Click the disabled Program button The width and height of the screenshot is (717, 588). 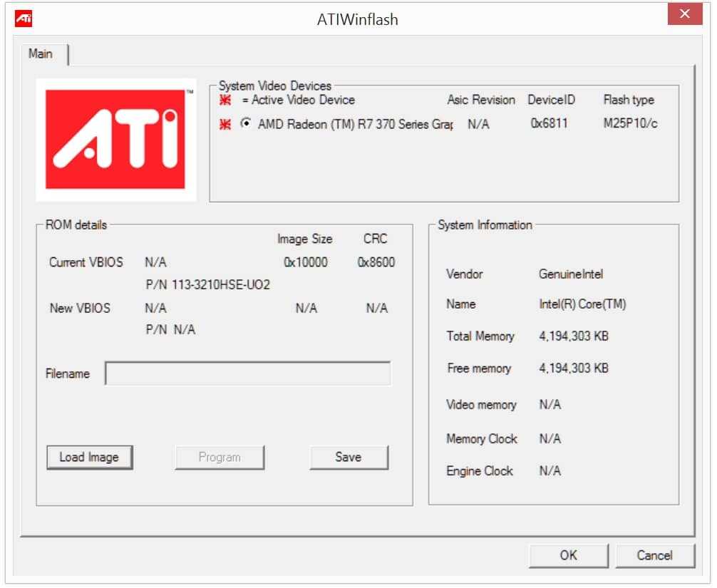[220, 458]
